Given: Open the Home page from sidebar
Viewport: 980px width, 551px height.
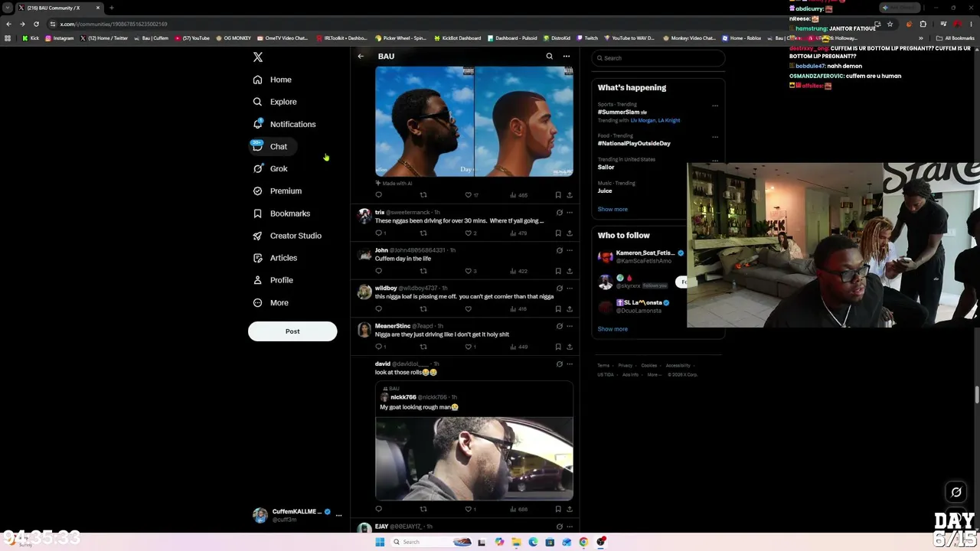Looking at the screenshot, I should pos(272,80).
